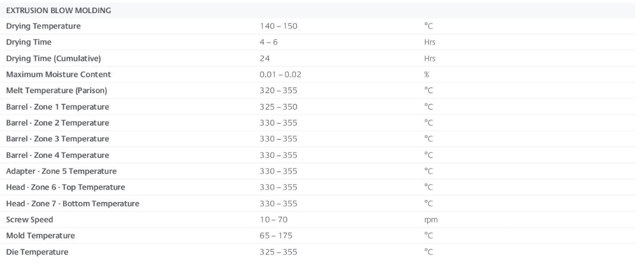Click the Drying Temperature row label
Image resolution: width=644 pixels, height=268 pixels.
[43, 26]
